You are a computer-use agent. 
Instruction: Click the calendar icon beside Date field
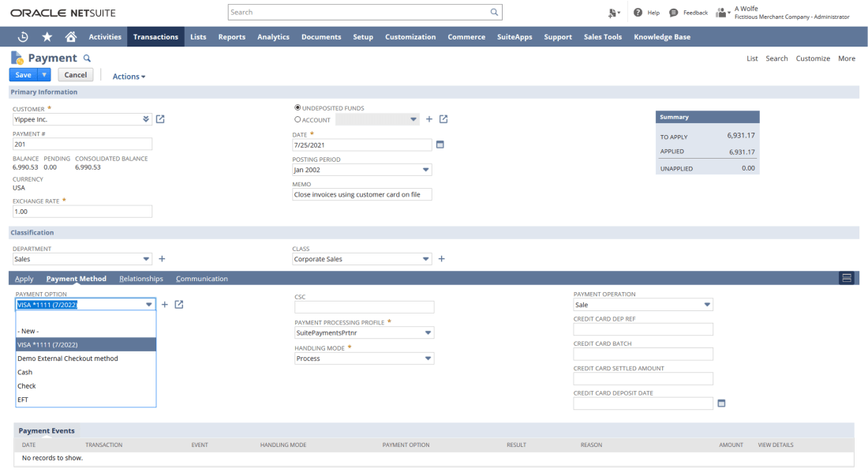tap(440, 145)
